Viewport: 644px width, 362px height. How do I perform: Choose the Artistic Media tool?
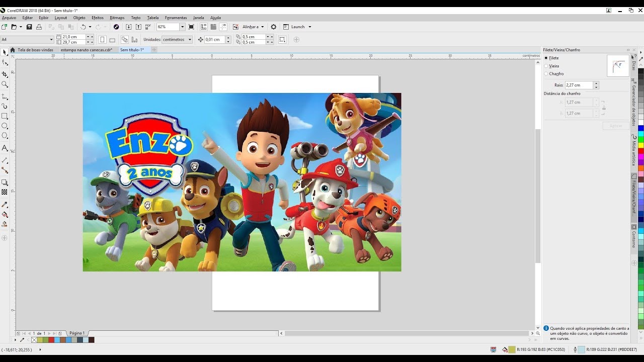[x=5, y=106]
